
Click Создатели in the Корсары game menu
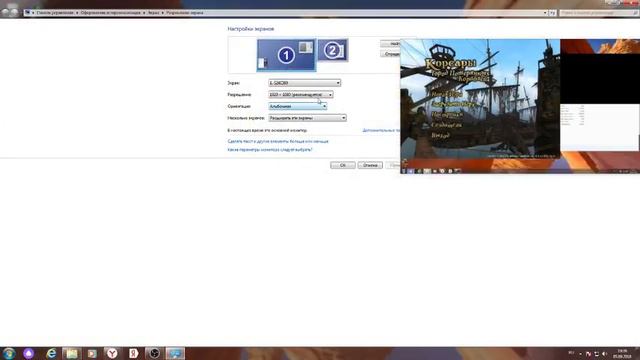(446, 125)
